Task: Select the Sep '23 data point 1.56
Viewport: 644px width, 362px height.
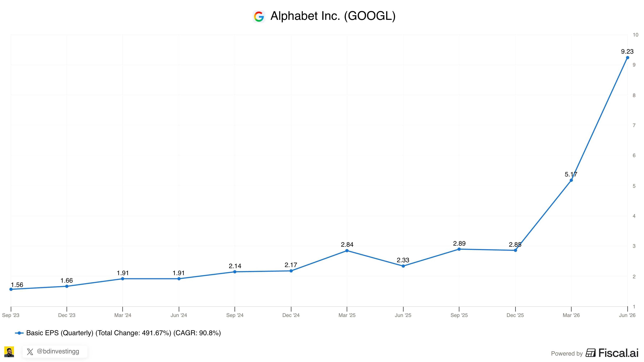Action: [11, 289]
